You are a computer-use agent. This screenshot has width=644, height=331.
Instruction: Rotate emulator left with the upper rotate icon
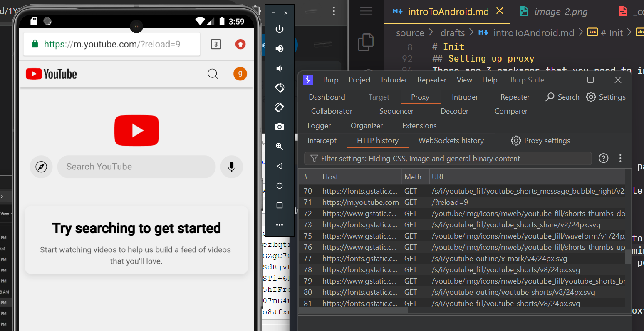pos(280,88)
